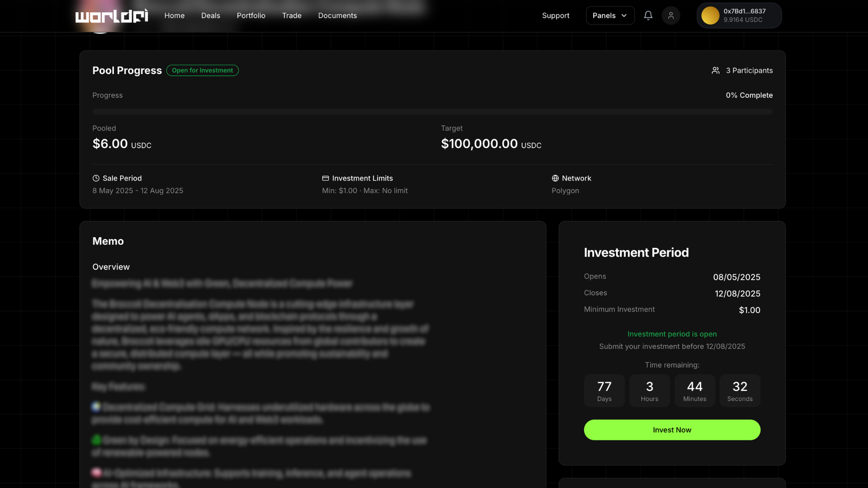Open the user profile icon
Viewport: 868px width, 488px height.
671,15
